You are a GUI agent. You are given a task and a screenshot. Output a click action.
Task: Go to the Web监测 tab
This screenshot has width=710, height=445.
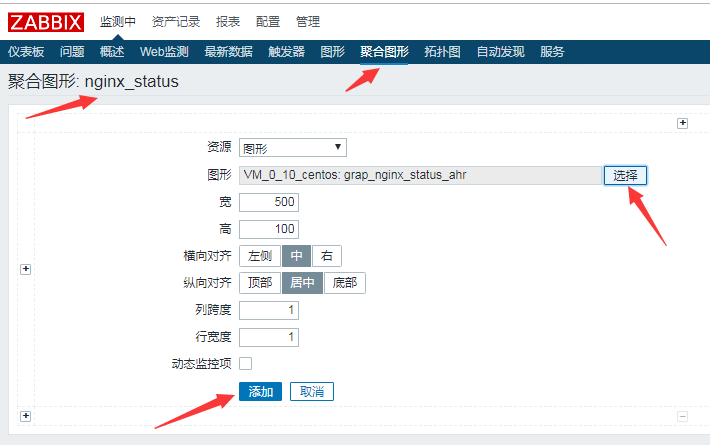click(164, 52)
